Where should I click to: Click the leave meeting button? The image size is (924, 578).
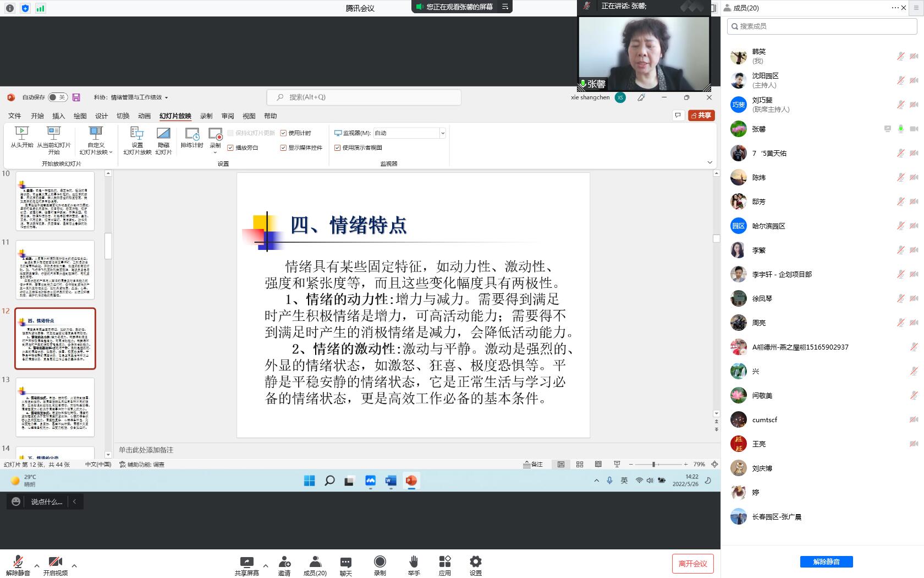coord(692,563)
